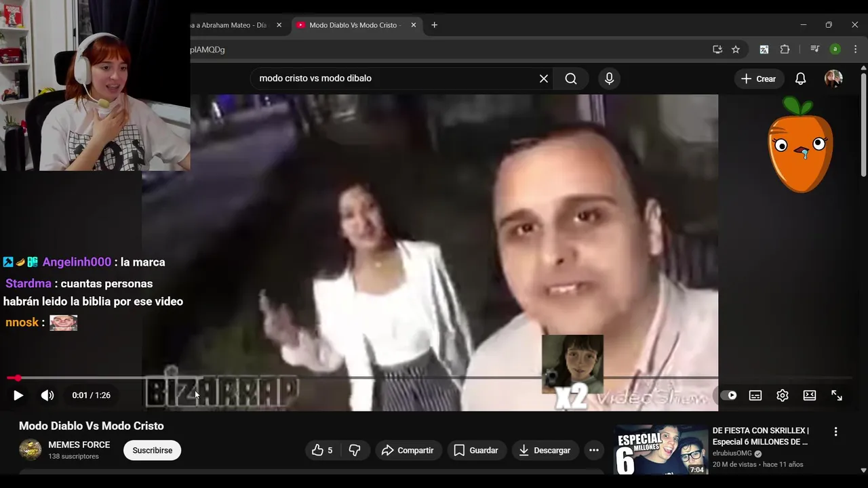
Task: Download video with Descargar button
Action: coord(545,450)
